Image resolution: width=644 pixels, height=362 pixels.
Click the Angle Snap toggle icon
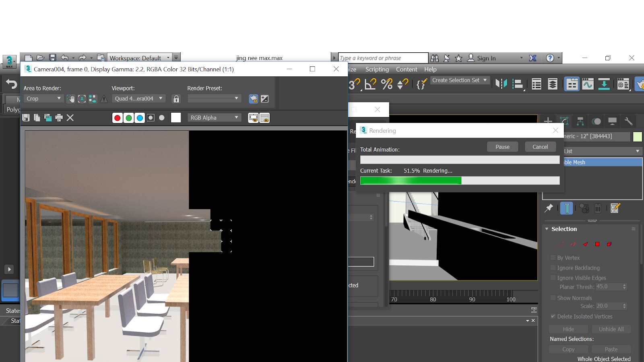[x=370, y=84]
